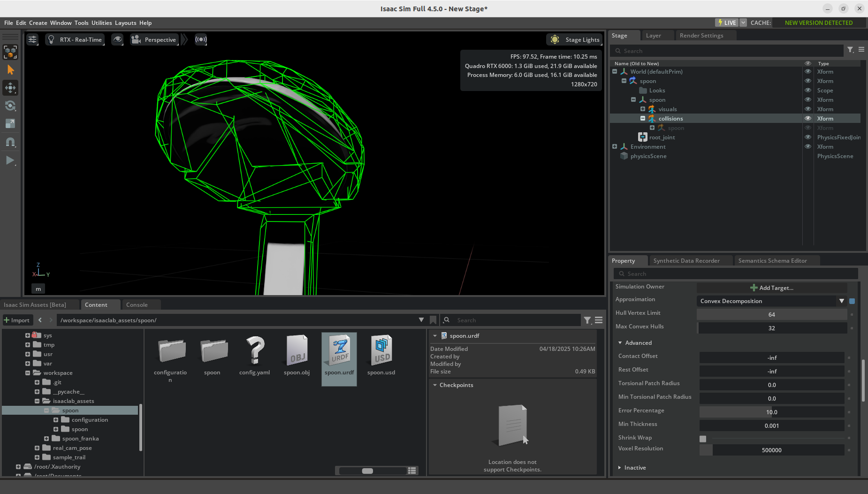
Task: Toggle visibility of the visuals prim
Action: click(x=807, y=109)
